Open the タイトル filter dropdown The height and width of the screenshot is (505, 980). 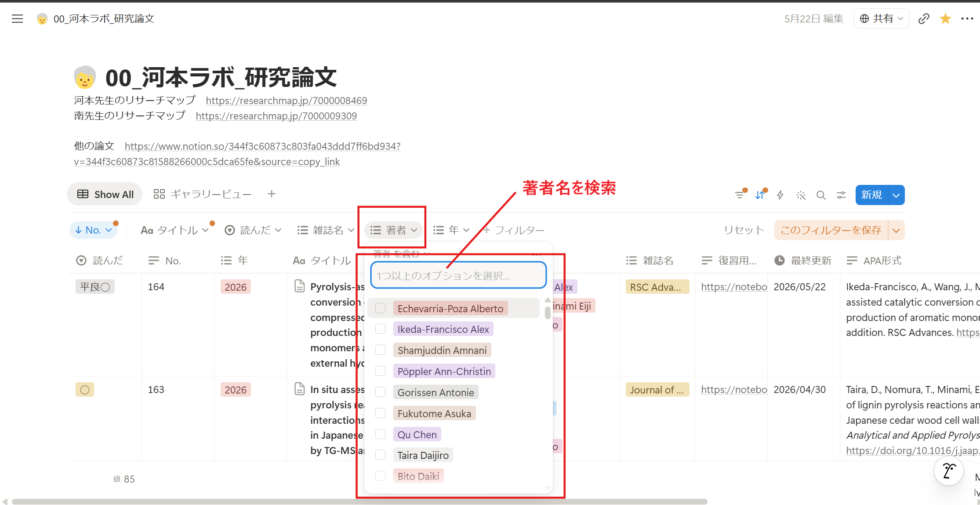pyautogui.click(x=174, y=230)
